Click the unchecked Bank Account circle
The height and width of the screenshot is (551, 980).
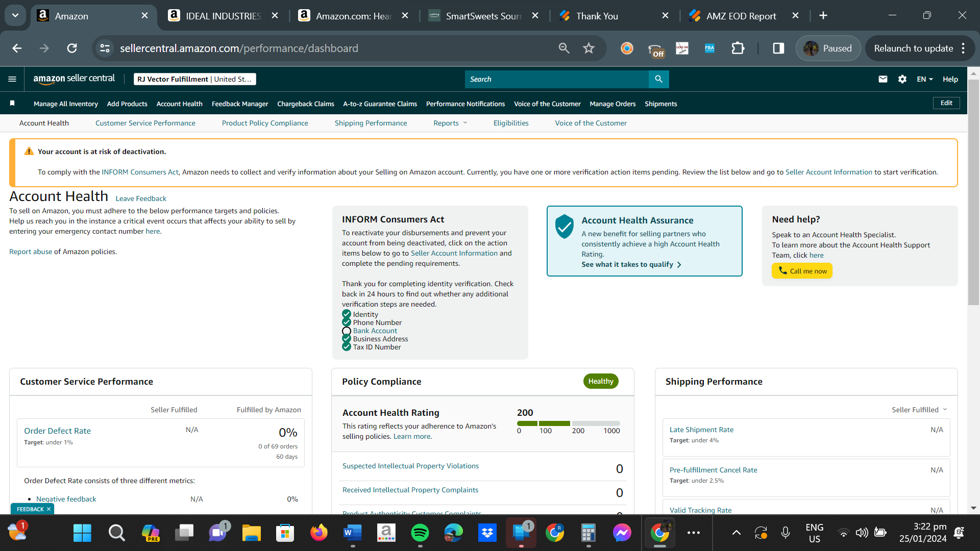coord(347,331)
